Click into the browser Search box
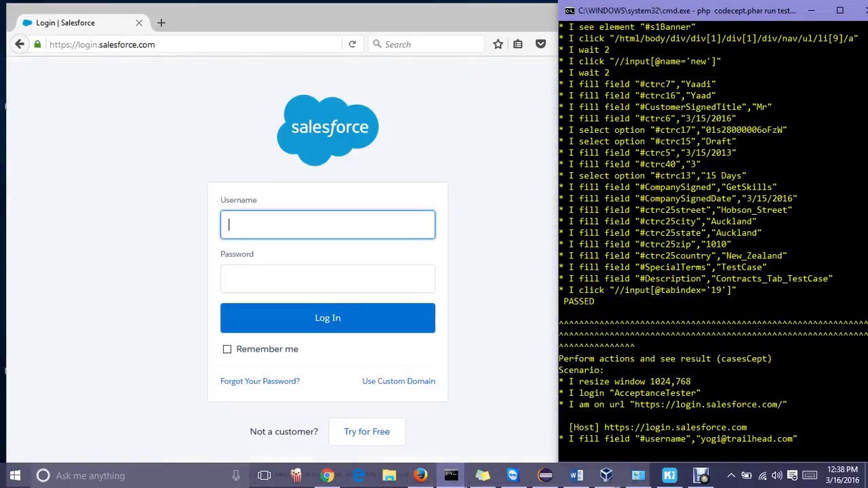868x488 pixels. coord(427,44)
